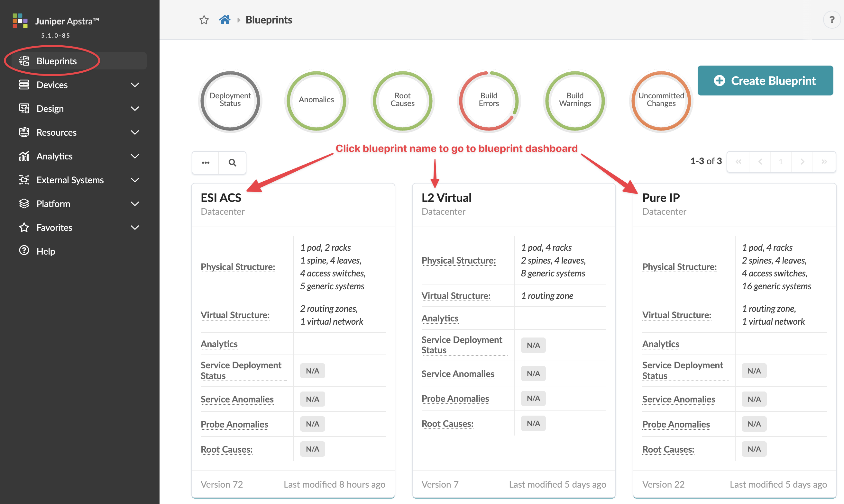Select Blueprints in the sidebar
Viewport: 844px width, 504px height.
click(x=56, y=61)
